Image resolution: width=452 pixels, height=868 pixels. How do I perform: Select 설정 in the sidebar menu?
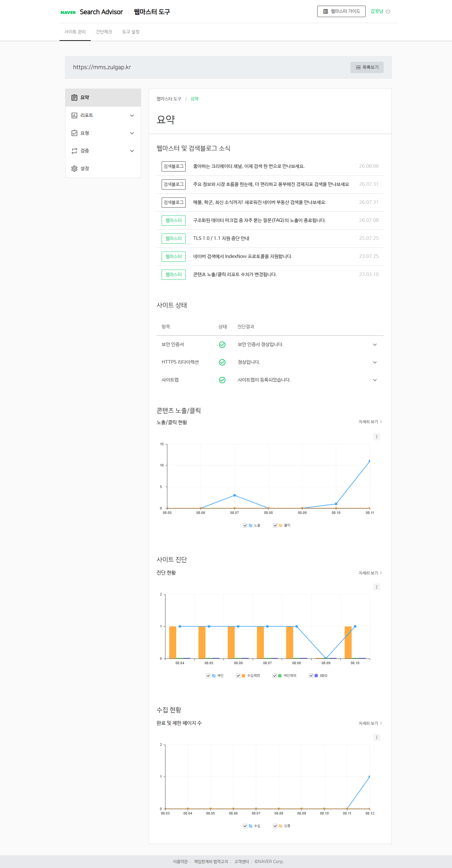[103, 168]
